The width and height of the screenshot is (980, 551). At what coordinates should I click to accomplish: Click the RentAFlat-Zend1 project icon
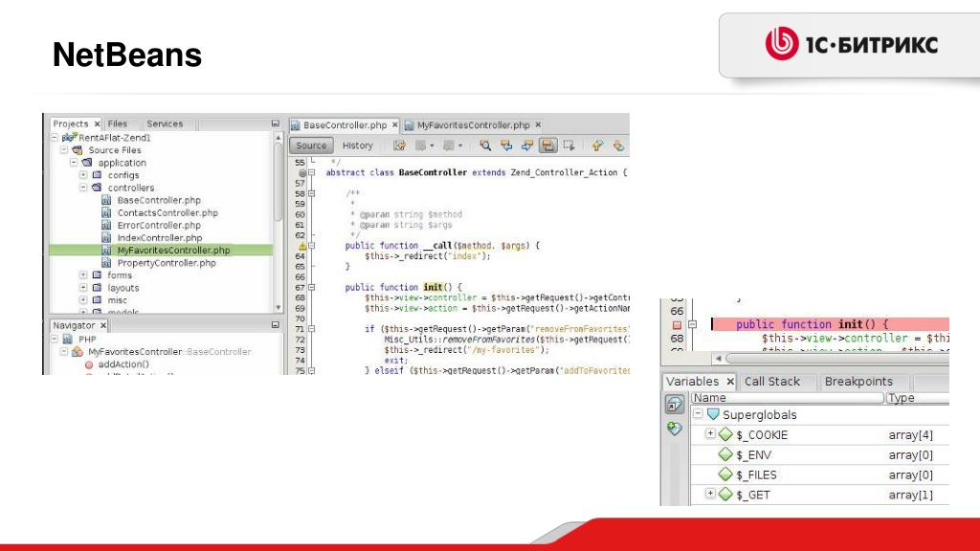[69, 137]
